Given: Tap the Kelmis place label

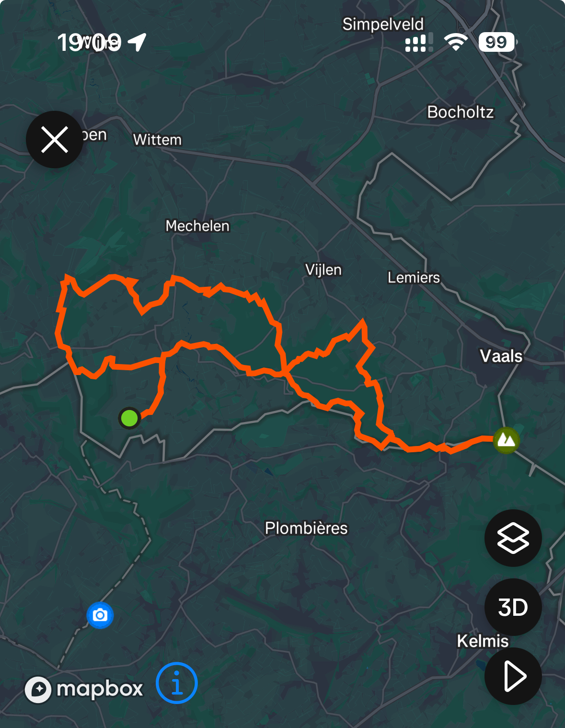Looking at the screenshot, I should pos(483,641).
